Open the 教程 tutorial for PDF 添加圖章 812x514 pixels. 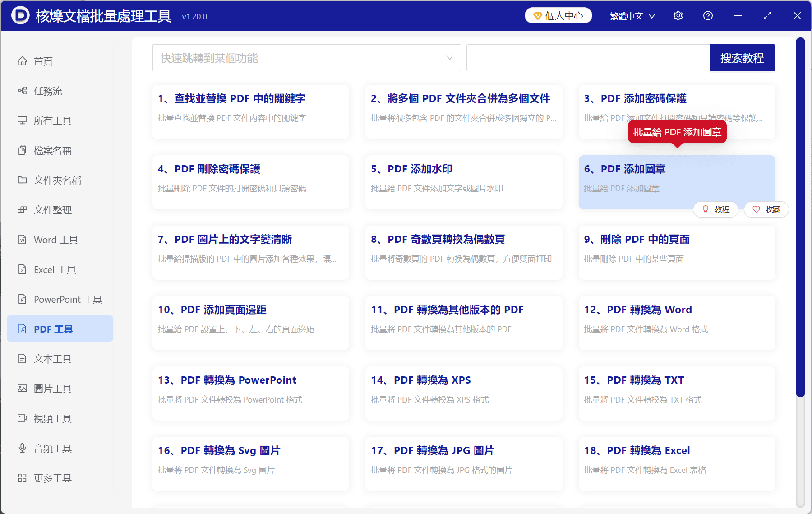pyautogui.click(x=716, y=209)
